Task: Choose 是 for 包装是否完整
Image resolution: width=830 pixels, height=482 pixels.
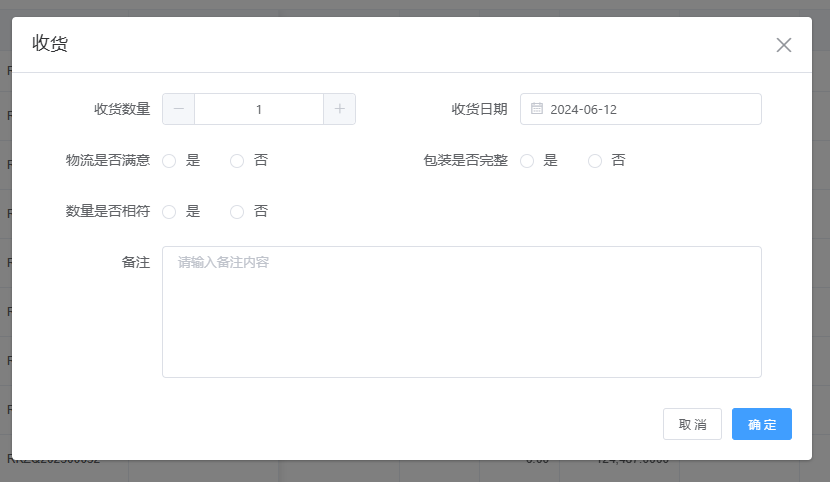Action: click(528, 161)
